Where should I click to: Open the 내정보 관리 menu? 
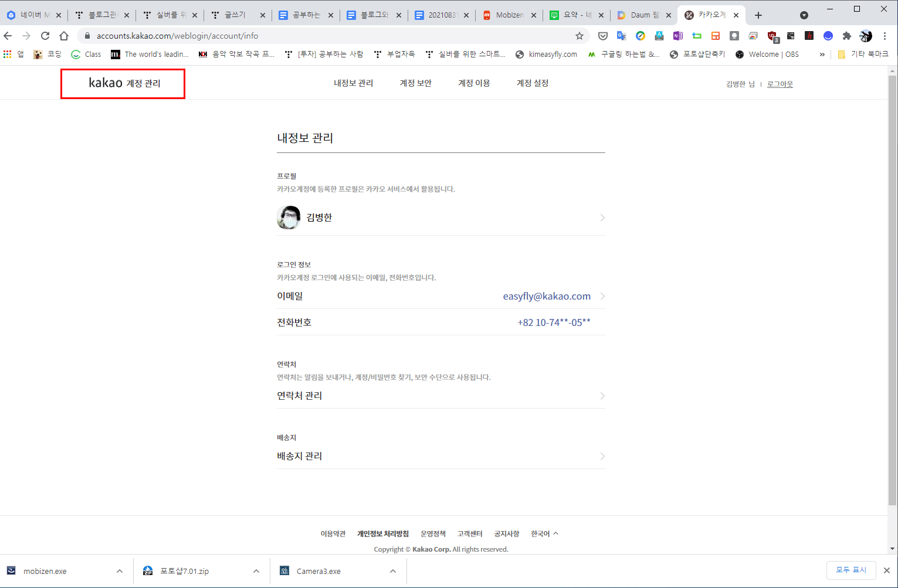point(353,83)
